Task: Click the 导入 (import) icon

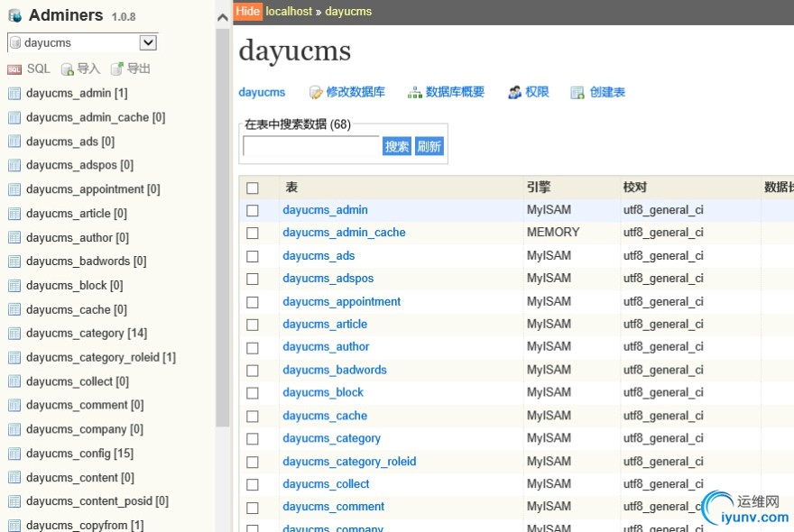Action: point(68,69)
